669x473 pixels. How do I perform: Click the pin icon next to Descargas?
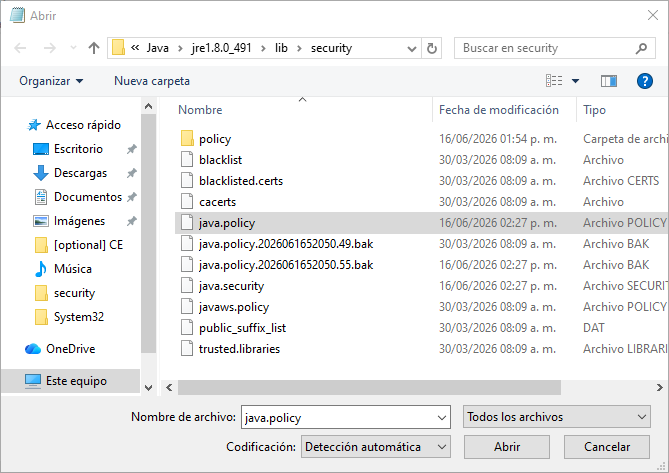point(131,173)
